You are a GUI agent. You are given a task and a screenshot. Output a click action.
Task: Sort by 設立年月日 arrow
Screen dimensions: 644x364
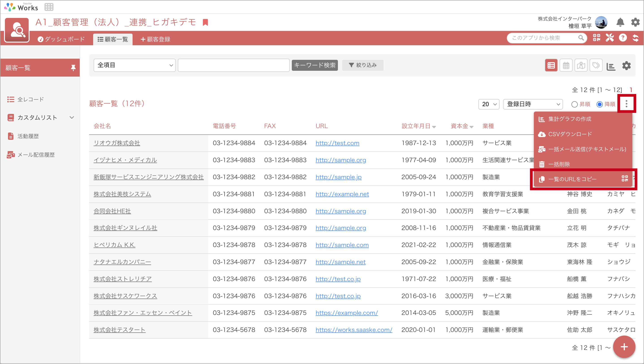[434, 127]
